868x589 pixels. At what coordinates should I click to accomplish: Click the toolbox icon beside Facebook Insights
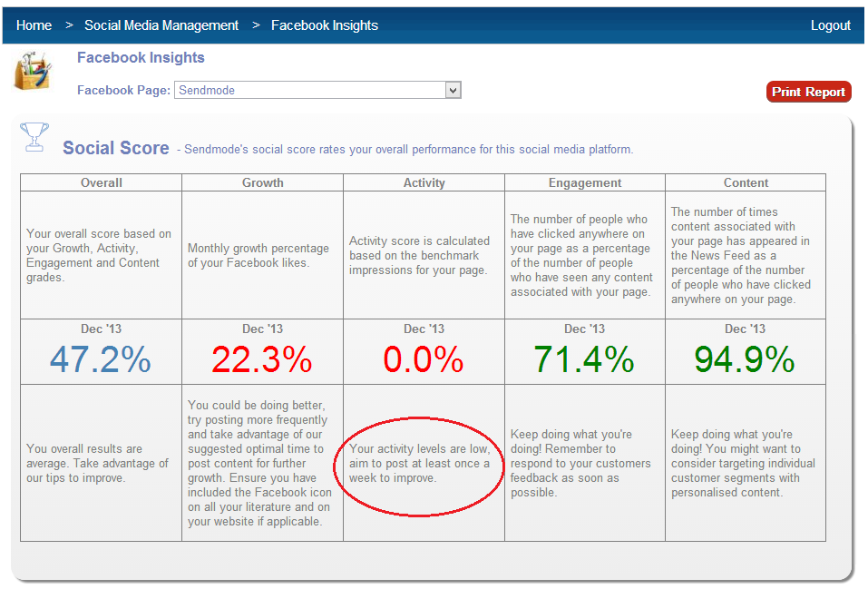coord(33,71)
